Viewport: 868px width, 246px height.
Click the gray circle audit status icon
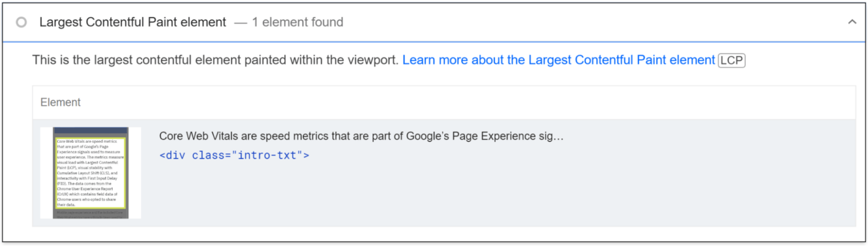click(x=21, y=23)
